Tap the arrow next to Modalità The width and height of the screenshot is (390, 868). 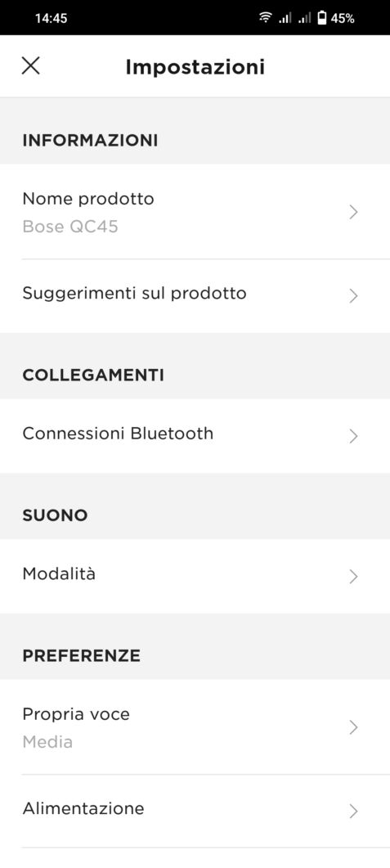354,577
